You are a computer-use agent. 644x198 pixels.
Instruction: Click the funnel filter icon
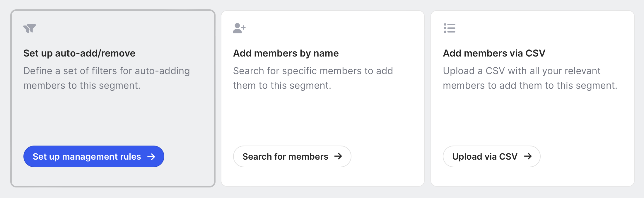(x=30, y=28)
